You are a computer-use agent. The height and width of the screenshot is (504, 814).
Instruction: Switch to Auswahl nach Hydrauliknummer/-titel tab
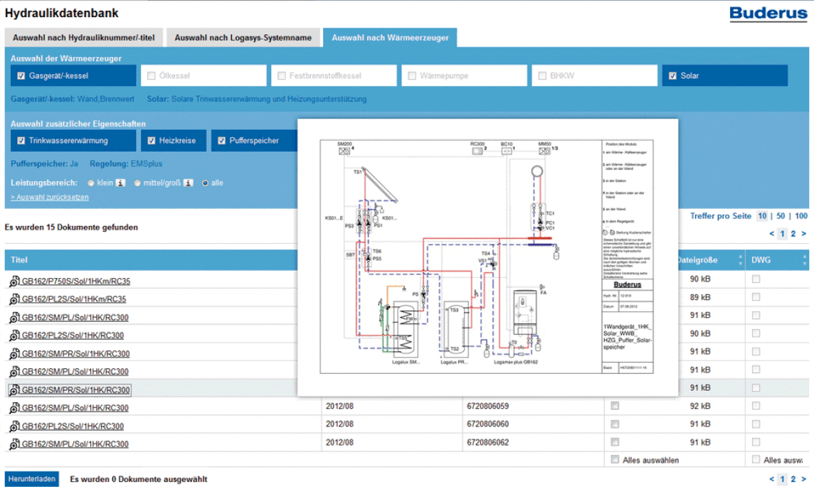pos(83,38)
